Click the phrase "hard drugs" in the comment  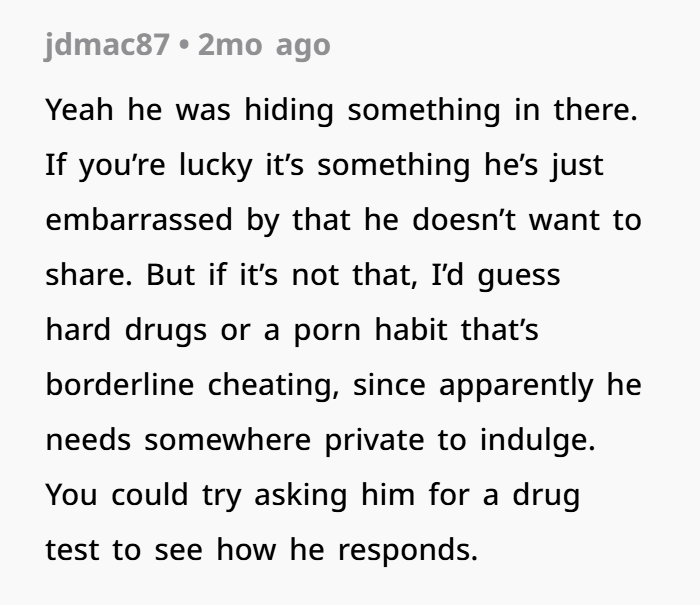tap(115, 330)
